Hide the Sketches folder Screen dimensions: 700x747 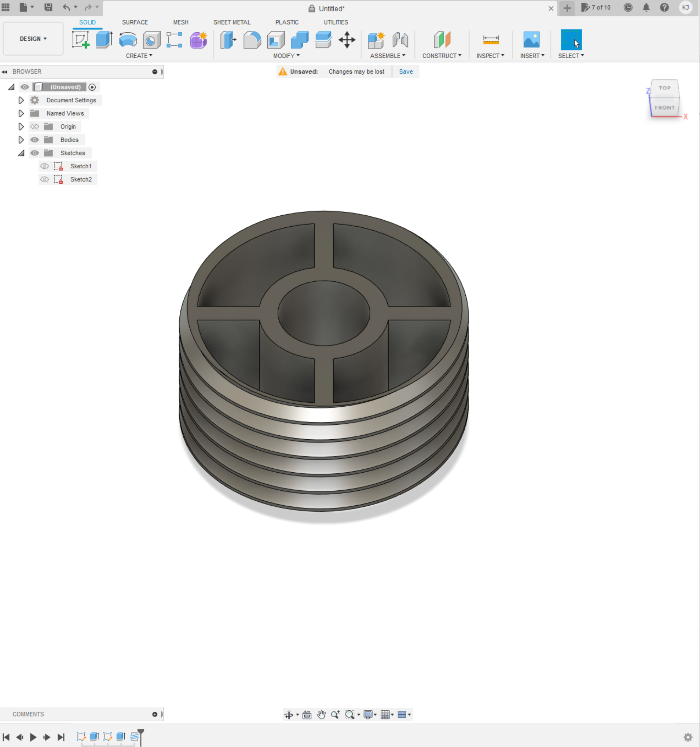pyautogui.click(x=34, y=153)
